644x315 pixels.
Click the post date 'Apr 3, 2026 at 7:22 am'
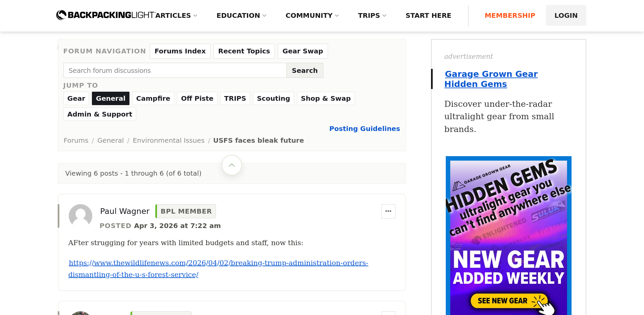(x=177, y=226)
